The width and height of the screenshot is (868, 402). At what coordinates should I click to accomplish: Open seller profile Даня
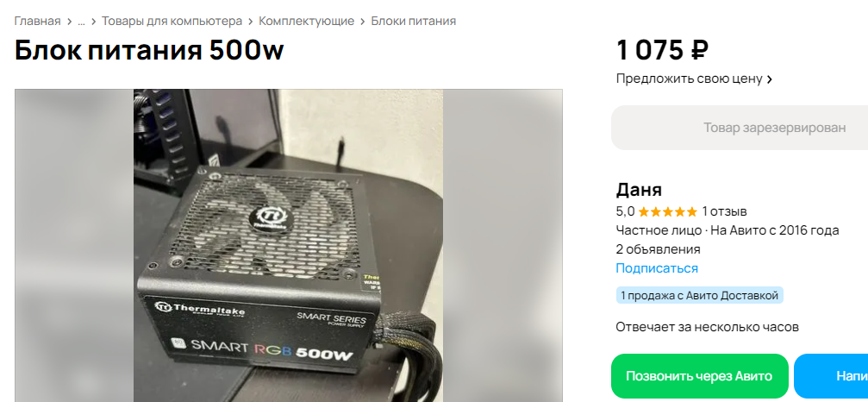(x=639, y=190)
